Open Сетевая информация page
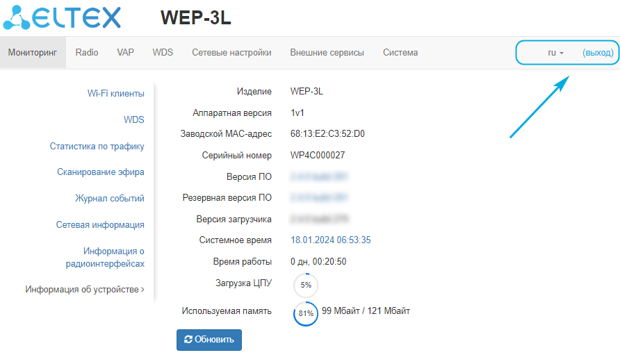Screen dimensions: 620x364 [x=100, y=225]
